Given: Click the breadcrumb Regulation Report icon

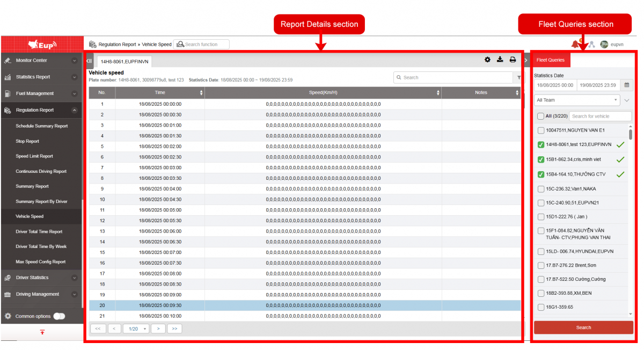Looking at the screenshot, I should click(93, 45).
